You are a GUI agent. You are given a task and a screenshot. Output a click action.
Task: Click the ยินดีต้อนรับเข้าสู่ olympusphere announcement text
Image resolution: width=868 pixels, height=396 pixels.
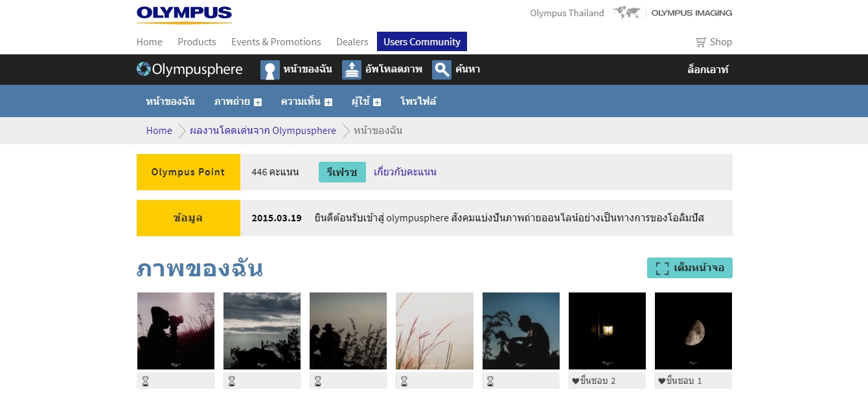[509, 218]
